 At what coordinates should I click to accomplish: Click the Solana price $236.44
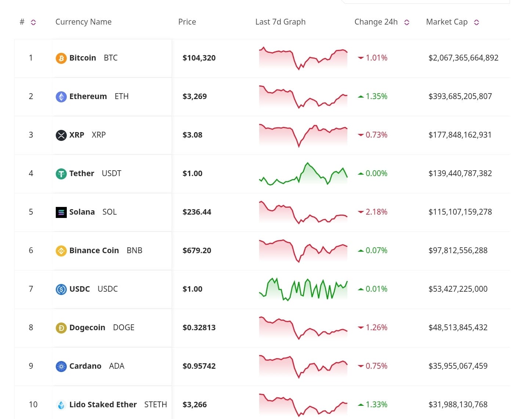coord(197,212)
